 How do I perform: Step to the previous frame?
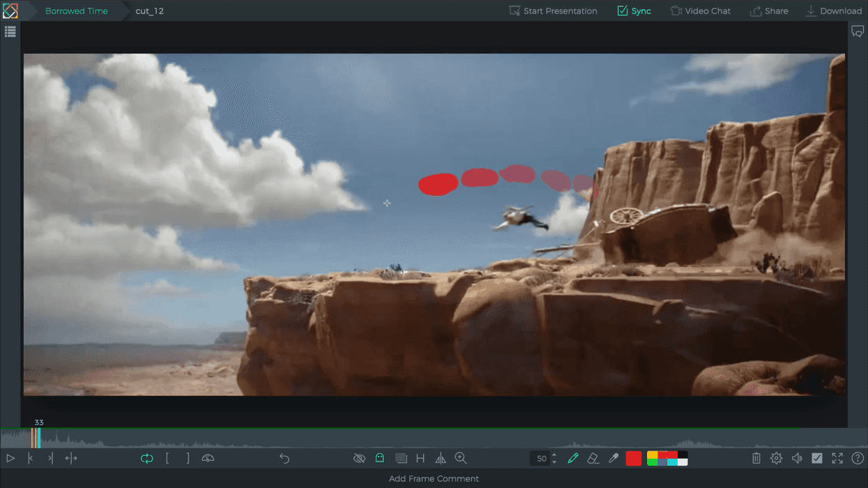point(31,459)
